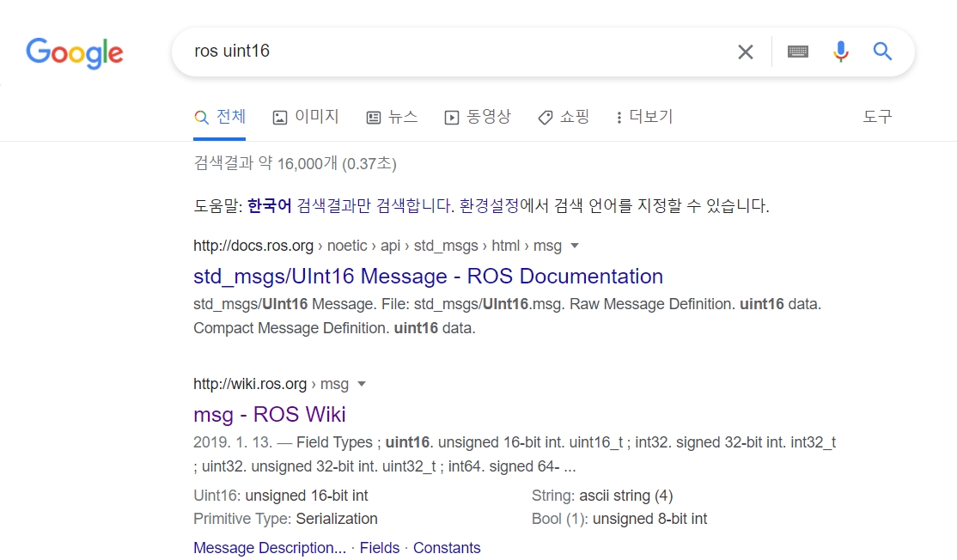Switch to the 쇼핑 tab
Viewport: 957px width, 560px height.
564,117
